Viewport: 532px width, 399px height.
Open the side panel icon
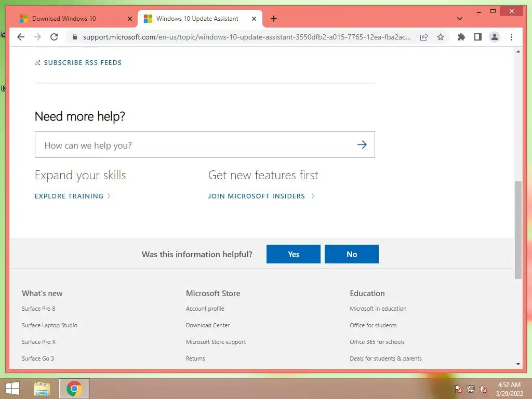(478, 37)
